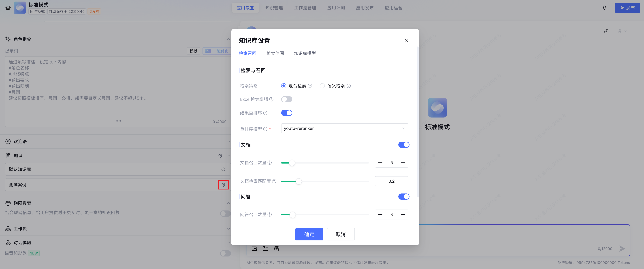
Task: Click the home icon in the header
Action: 8,8
